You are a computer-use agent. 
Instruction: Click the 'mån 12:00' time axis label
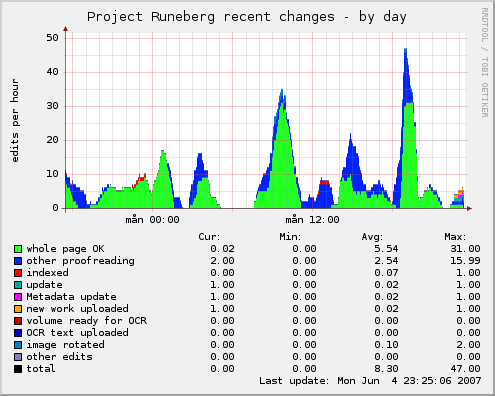pos(312,220)
